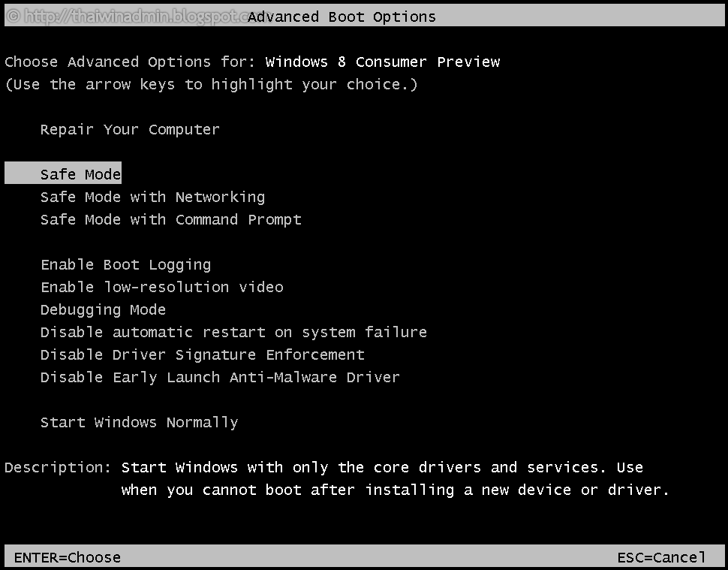Pick Safe Mode with Networking
This screenshot has width=728, height=570.
(x=152, y=197)
